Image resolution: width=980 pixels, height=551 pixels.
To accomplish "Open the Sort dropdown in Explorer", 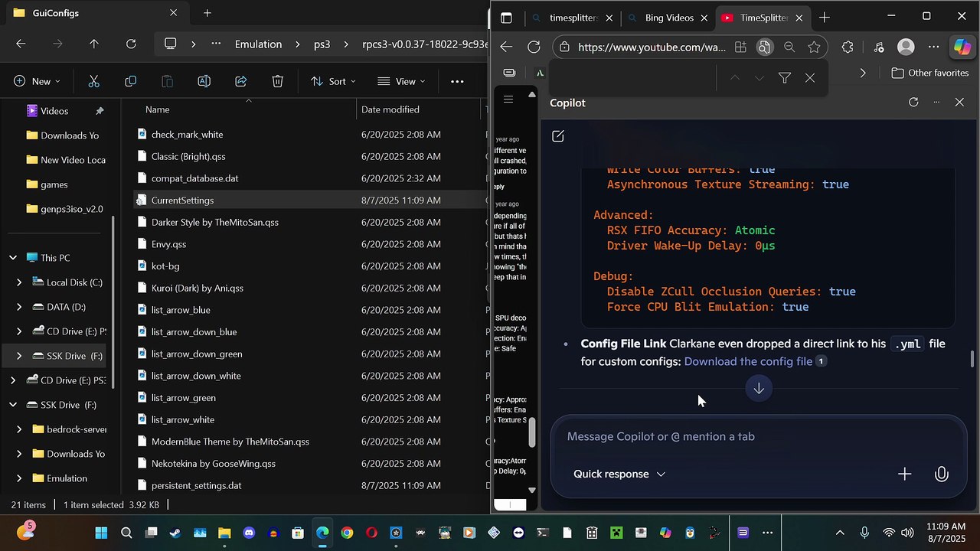I will coord(333,81).
